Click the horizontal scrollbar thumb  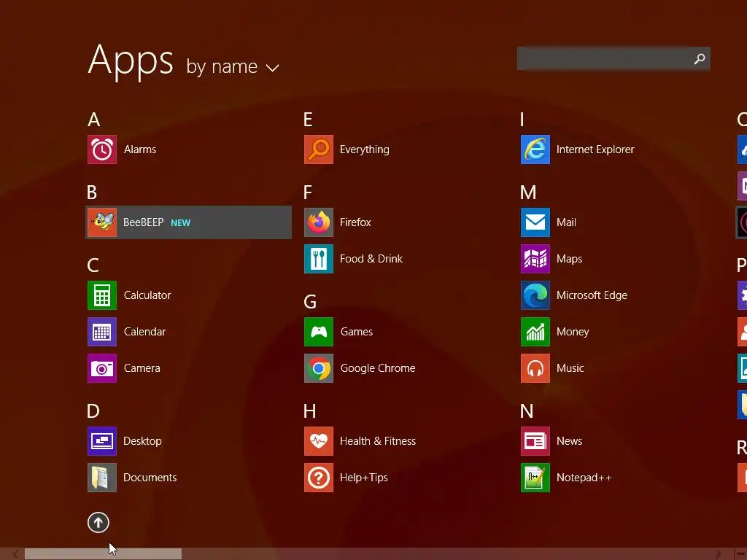[103, 554]
